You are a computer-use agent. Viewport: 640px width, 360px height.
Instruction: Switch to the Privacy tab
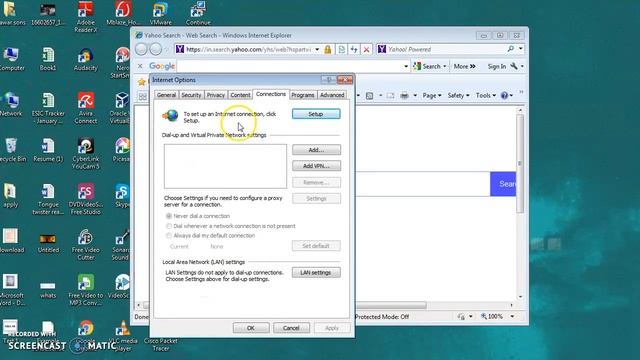216,95
